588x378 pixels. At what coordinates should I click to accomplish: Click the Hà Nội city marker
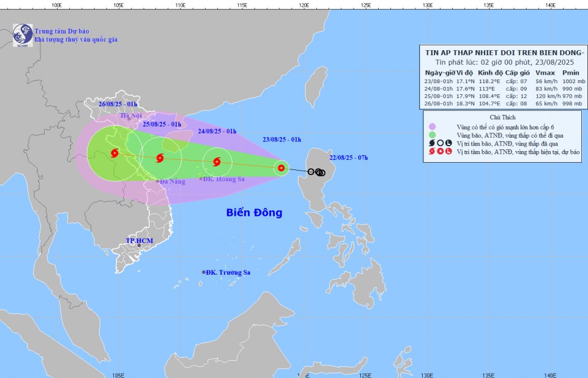coord(130,119)
